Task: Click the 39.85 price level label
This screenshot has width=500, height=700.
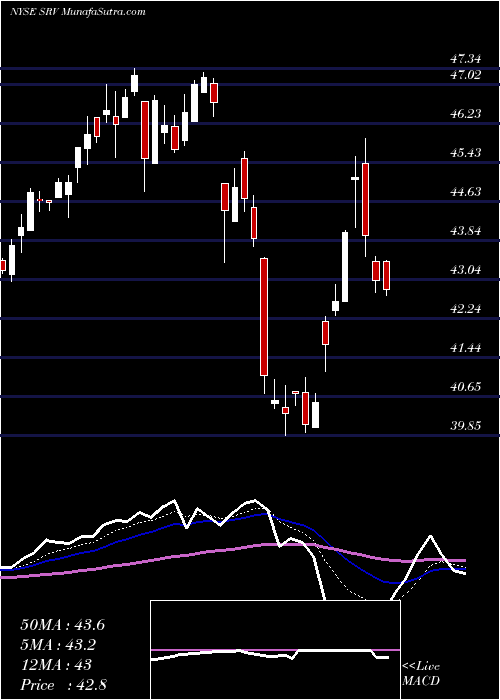Action: 465,426
